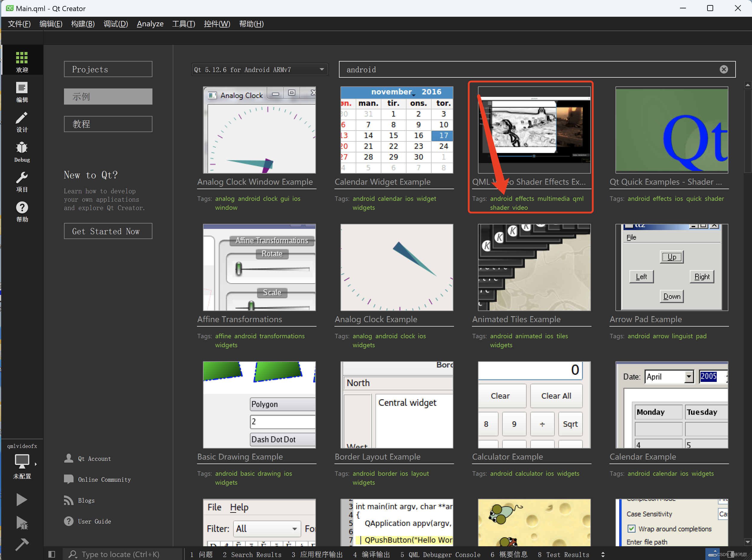Screen dimensions: 752x560
Task: Switch to the Edit (编辑) mode
Action: coord(22,92)
